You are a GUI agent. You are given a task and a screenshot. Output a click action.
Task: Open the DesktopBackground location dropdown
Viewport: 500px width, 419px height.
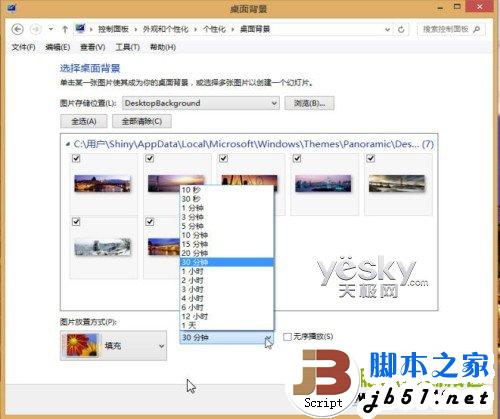pyautogui.click(x=201, y=103)
